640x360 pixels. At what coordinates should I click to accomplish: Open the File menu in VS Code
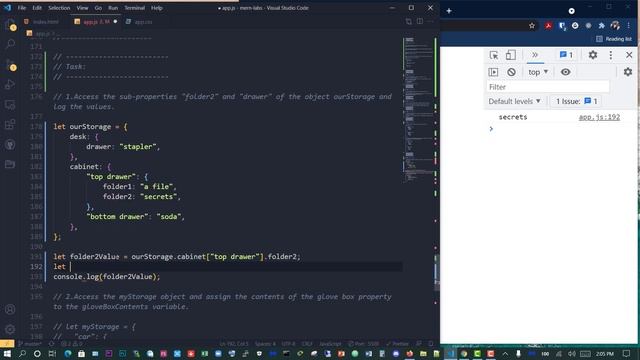point(22,8)
